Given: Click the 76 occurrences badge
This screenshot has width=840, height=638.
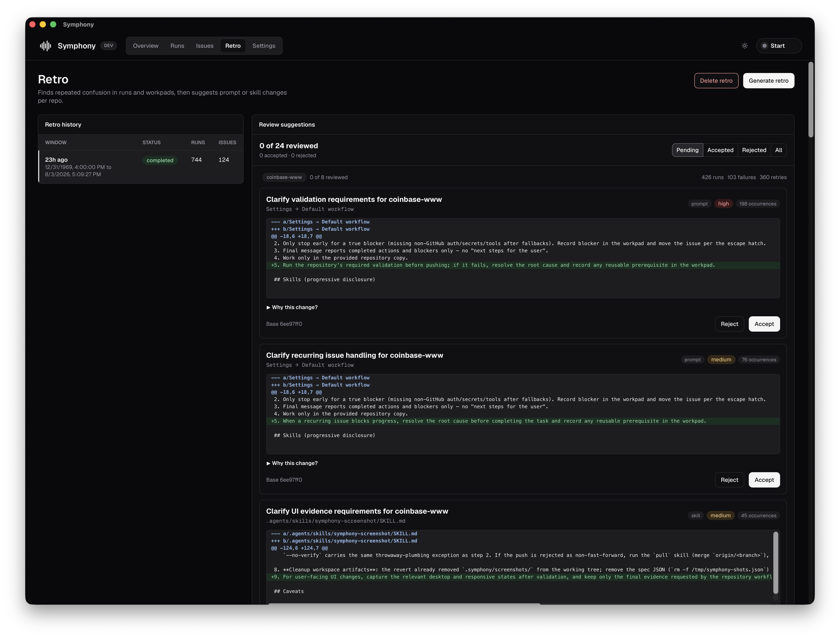Looking at the screenshot, I should 759,360.
